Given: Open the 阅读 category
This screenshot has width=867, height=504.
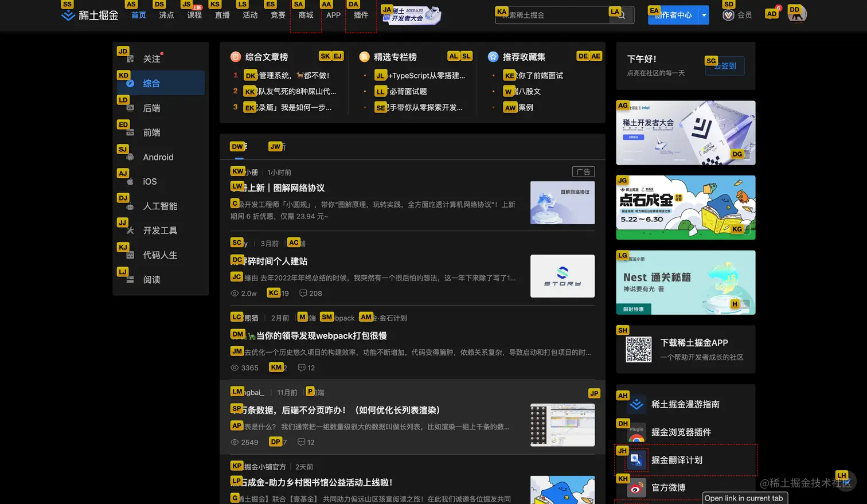Looking at the screenshot, I should pyautogui.click(x=161, y=280).
